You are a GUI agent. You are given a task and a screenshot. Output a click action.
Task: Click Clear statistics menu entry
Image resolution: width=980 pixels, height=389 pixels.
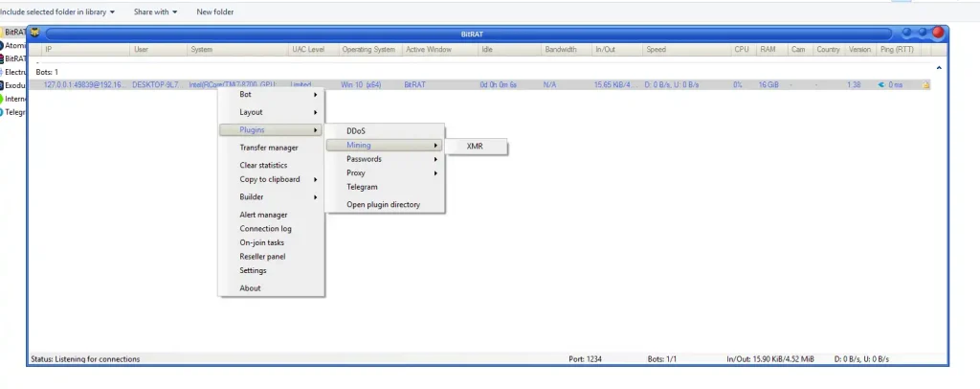pyautogui.click(x=263, y=165)
